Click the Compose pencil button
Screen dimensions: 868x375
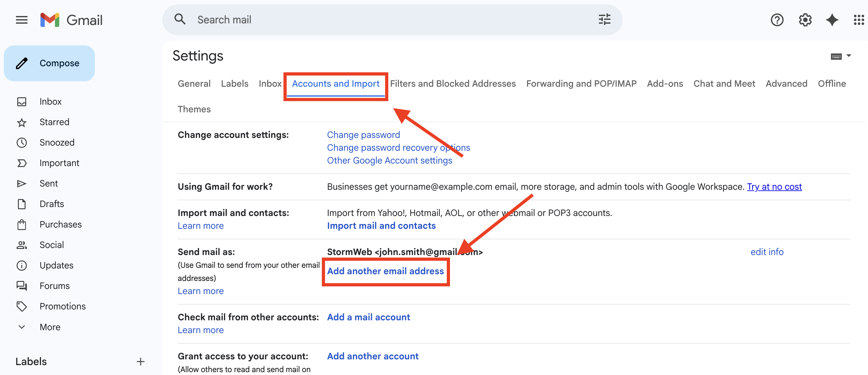49,63
